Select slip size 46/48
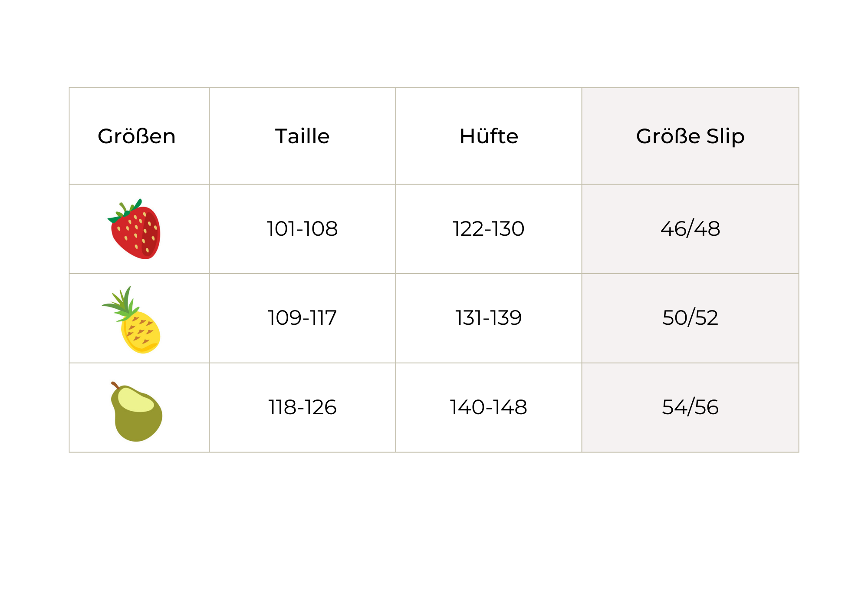Viewport: 868px width, 614px height. [690, 229]
